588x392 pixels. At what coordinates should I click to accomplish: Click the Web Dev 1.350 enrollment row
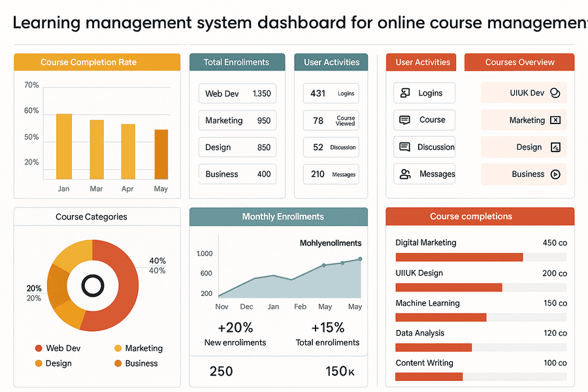click(237, 93)
